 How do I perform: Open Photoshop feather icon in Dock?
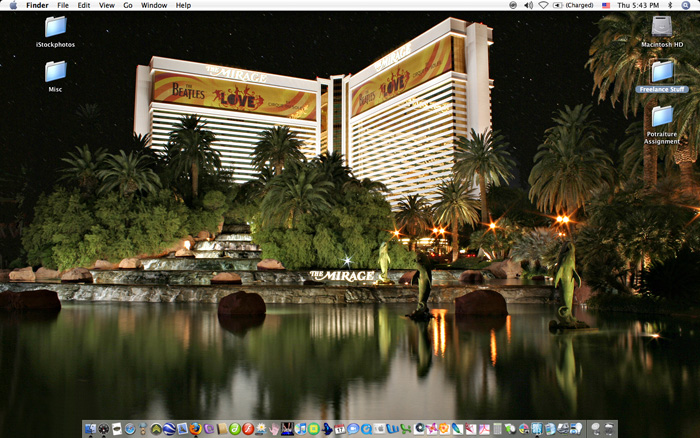click(457, 429)
